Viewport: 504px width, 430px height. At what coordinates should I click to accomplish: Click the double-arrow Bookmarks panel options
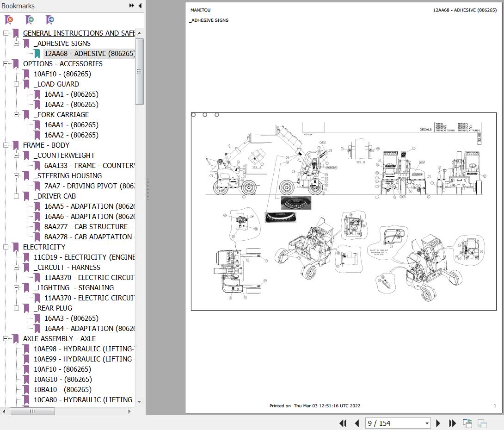pyautogui.click(x=131, y=6)
